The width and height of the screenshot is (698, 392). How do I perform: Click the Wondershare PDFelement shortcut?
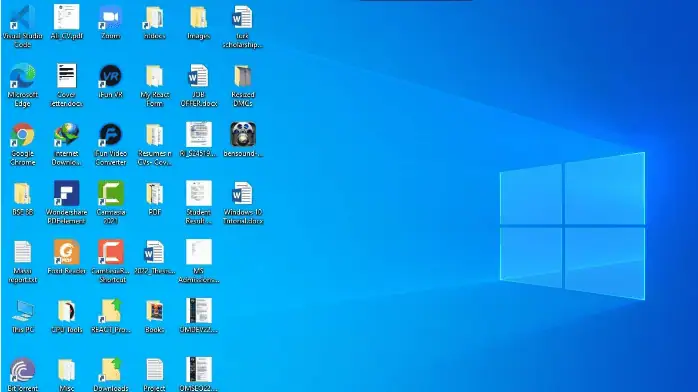[66, 194]
